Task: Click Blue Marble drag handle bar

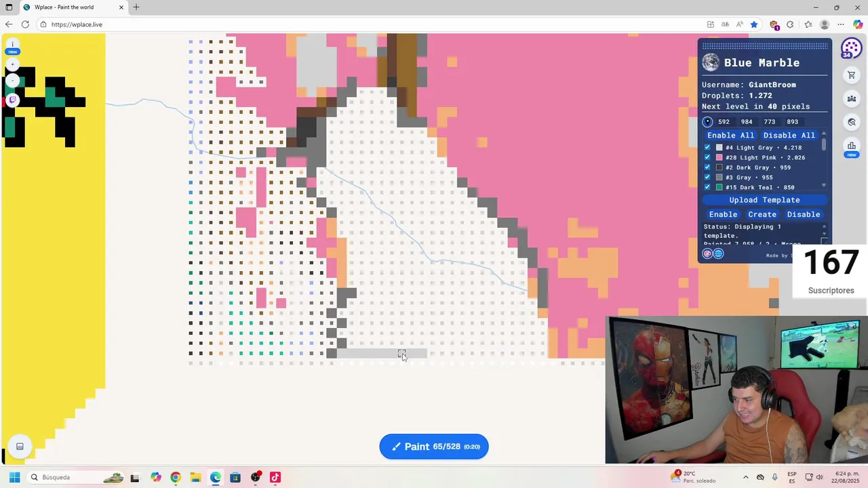Action: (x=764, y=45)
